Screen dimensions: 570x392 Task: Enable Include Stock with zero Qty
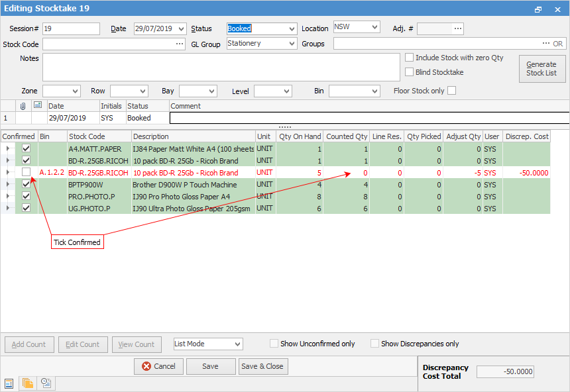(410, 58)
